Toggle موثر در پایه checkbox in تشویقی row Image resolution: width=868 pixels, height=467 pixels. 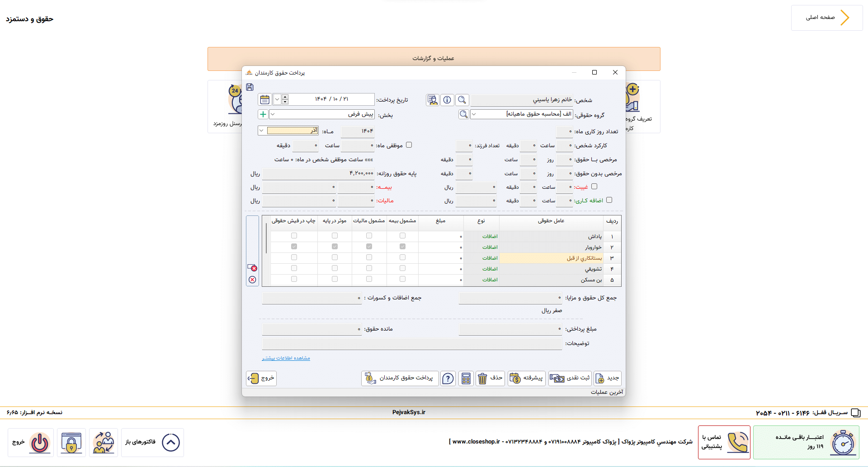coord(335,268)
